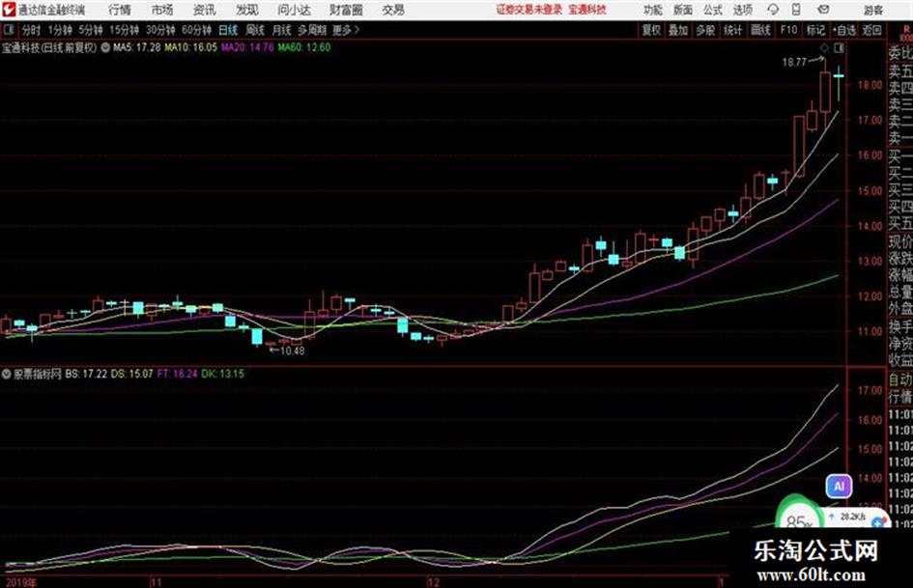Open the 公式 menu
This screenshot has height=588, width=913.
tap(712, 10)
